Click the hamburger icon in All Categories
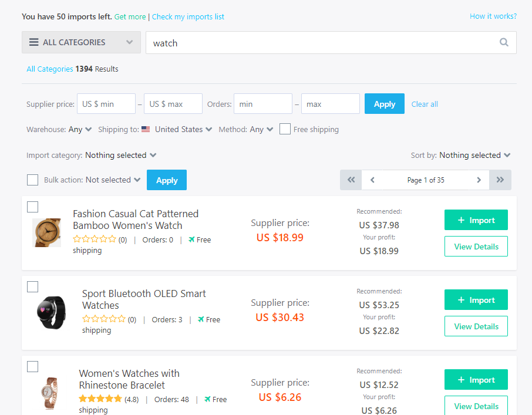 33,42
